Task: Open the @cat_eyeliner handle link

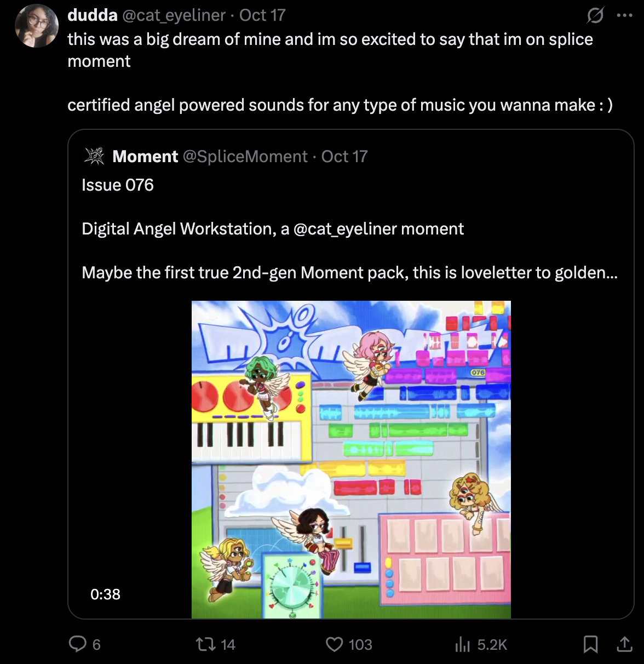Action: (x=174, y=15)
